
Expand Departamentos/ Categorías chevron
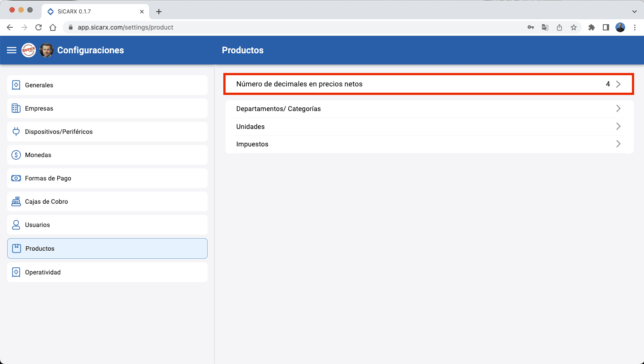coord(618,108)
